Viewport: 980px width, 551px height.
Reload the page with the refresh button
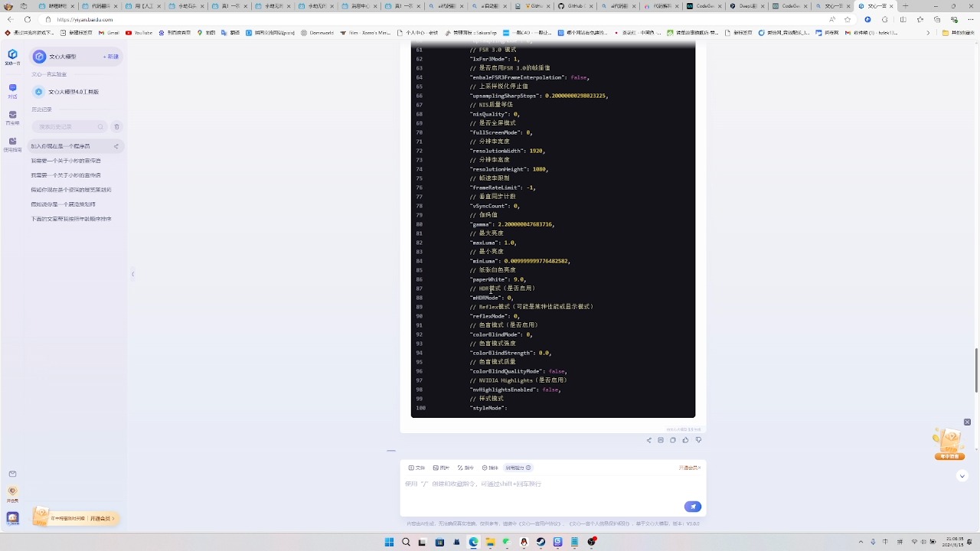(x=28, y=19)
